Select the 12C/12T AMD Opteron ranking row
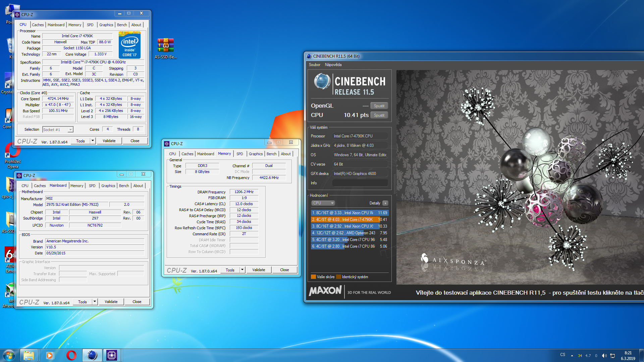This screenshot has width=644, height=362. click(x=350, y=233)
